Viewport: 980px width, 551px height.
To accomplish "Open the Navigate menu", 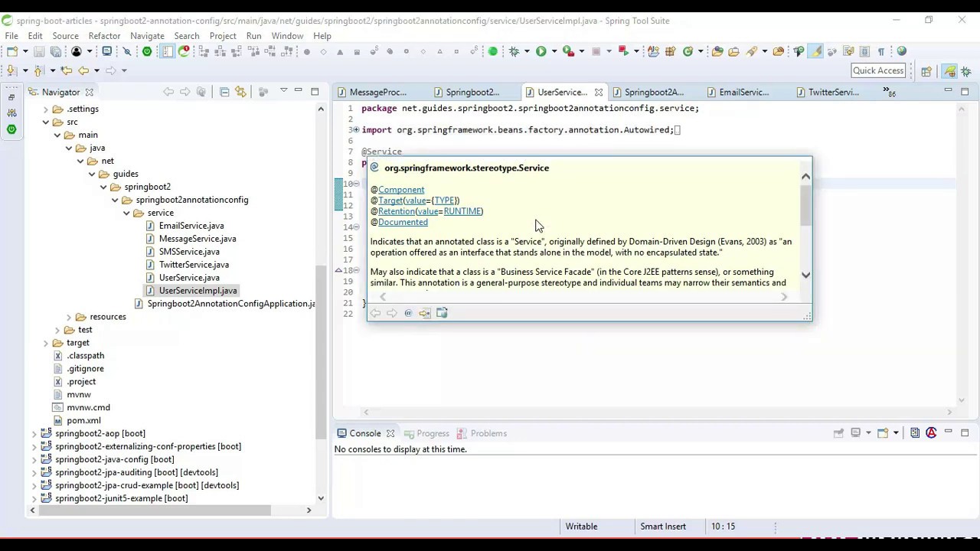I will pyautogui.click(x=147, y=36).
